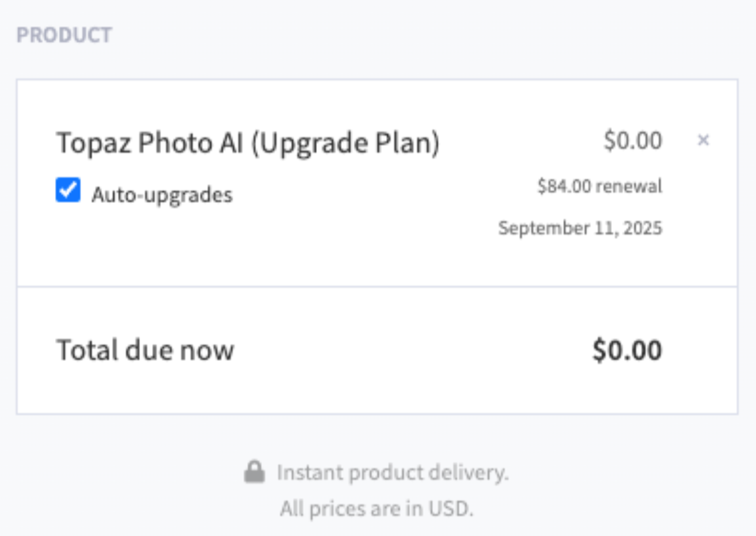The height and width of the screenshot is (536, 756).
Task: Click the divider line above Total due now
Action: (x=377, y=287)
